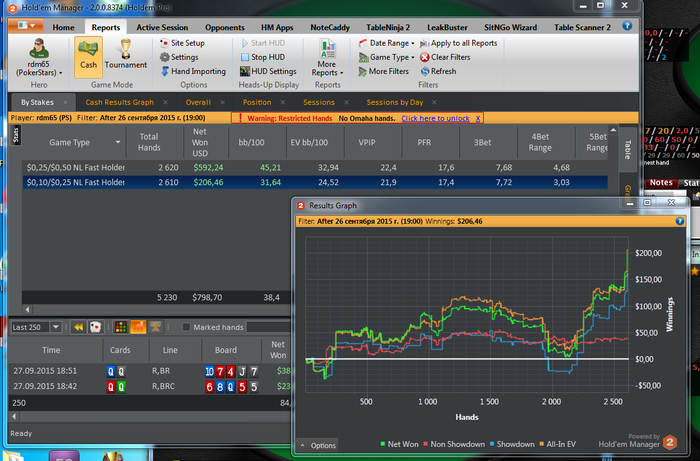Open the NoteCaddy ribbon tab

[x=330, y=27]
